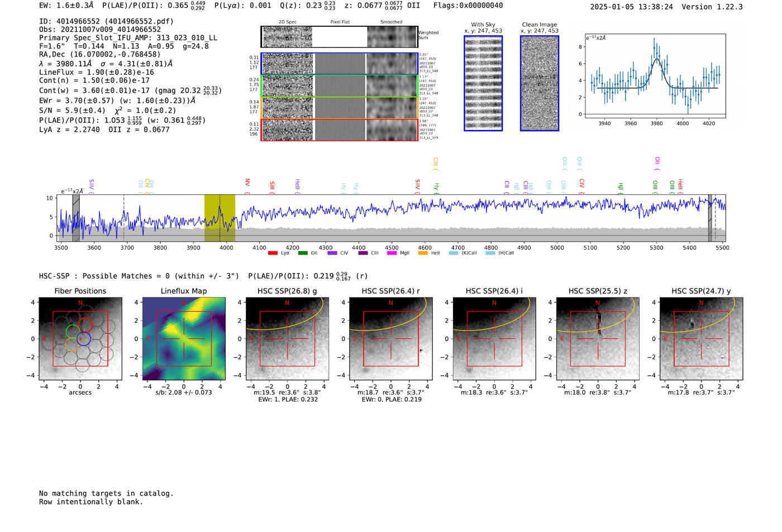Open the With Sky image
This screenshot has height=532, width=782.
(x=483, y=83)
